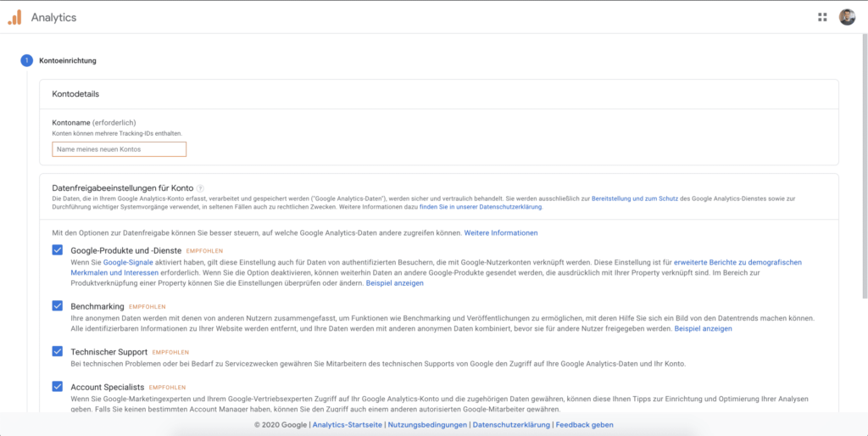
Task: Click the Analytics title text
Action: click(x=53, y=17)
